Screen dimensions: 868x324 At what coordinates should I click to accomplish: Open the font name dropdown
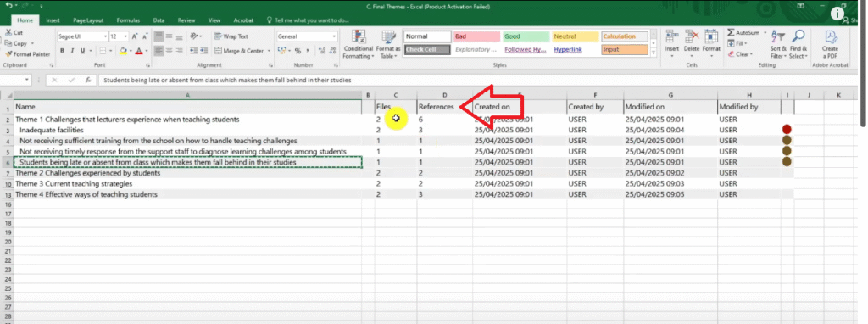click(x=105, y=36)
